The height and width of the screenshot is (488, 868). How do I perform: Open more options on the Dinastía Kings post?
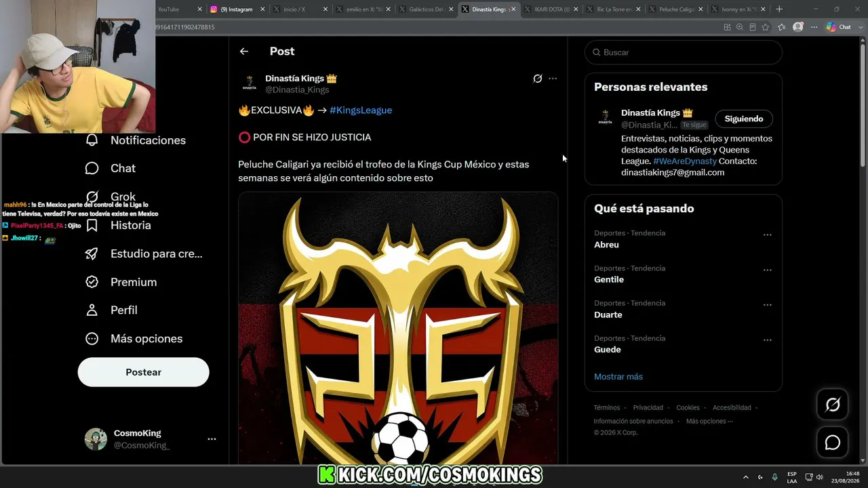click(x=553, y=79)
